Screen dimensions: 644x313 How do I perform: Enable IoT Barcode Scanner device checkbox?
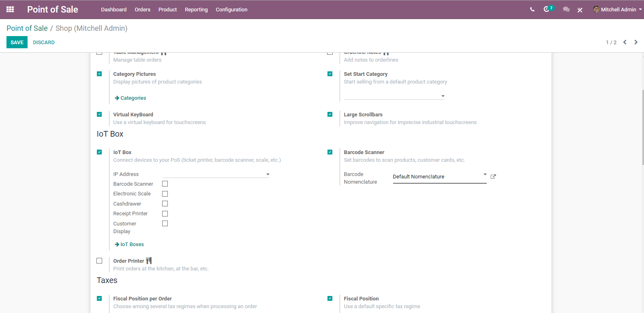(x=165, y=184)
